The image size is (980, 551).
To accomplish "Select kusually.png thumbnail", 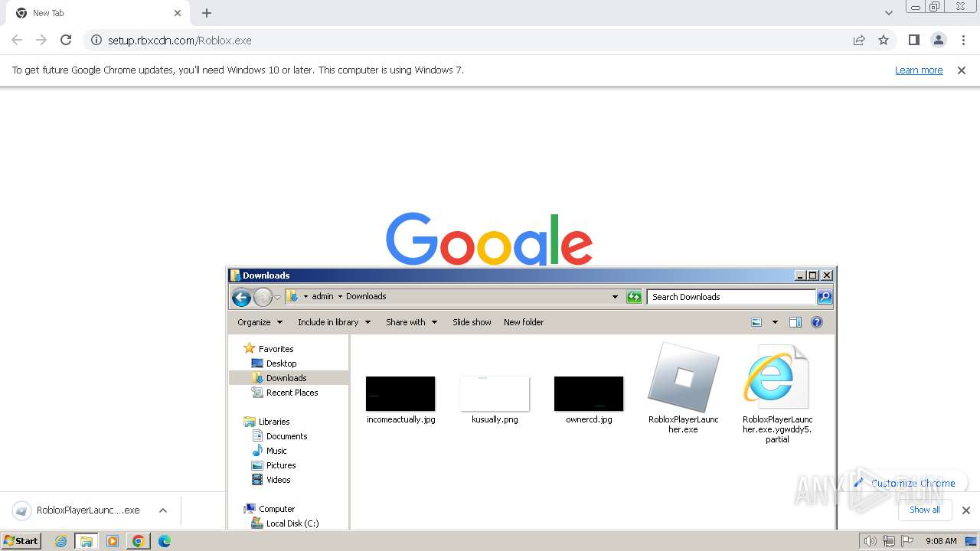I will [495, 393].
